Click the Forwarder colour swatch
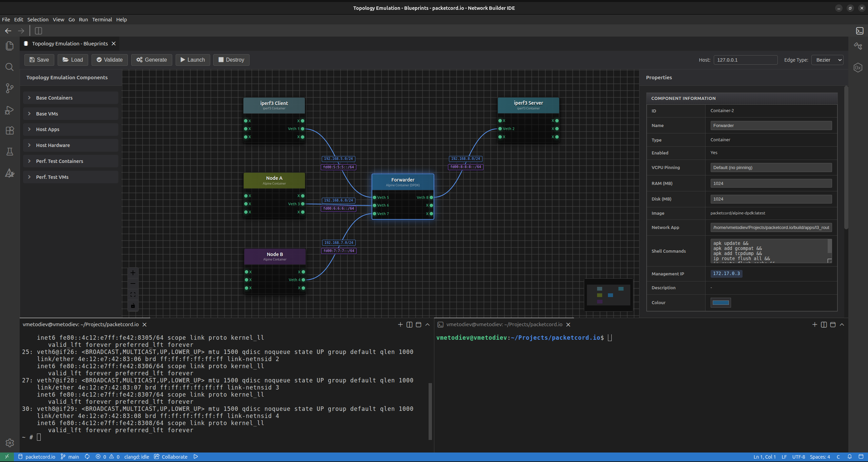The width and height of the screenshot is (868, 462). 721,302
